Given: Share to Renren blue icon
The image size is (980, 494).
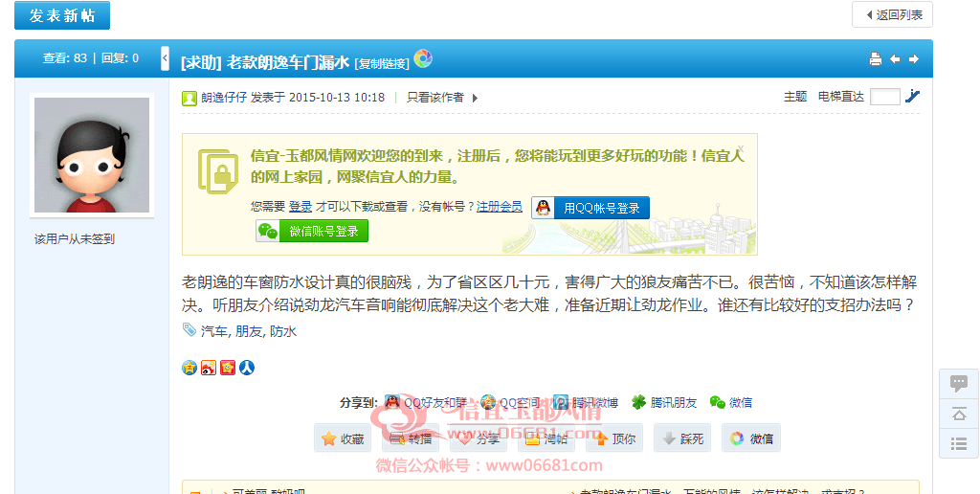Looking at the screenshot, I should tap(248, 368).
